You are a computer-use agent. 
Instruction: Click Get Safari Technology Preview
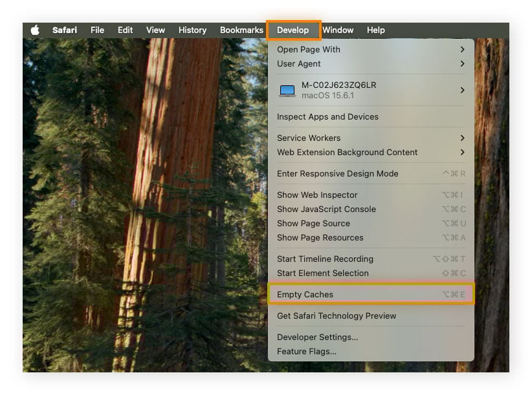click(337, 315)
